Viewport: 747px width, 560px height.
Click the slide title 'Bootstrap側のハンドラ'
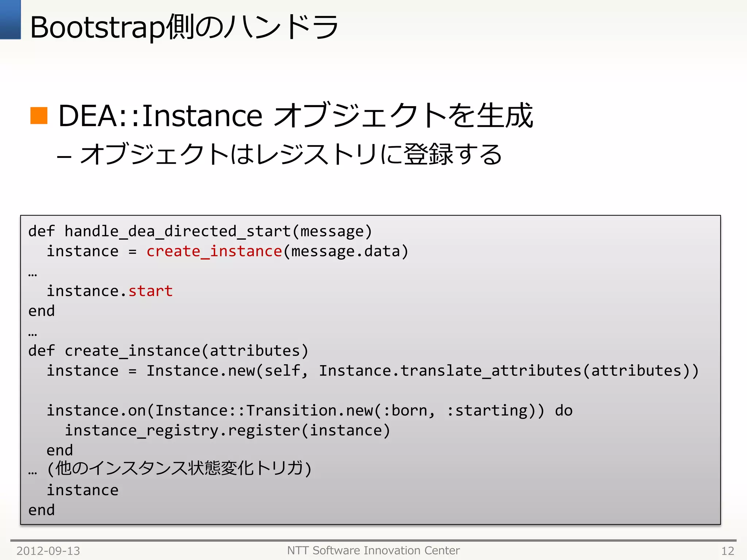[x=184, y=27]
